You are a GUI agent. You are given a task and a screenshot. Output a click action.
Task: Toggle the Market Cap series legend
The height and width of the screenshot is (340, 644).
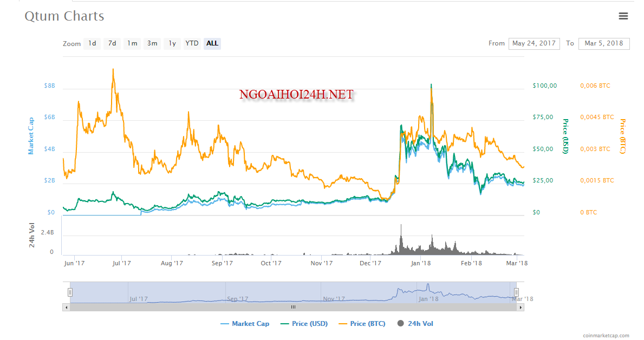(245, 324)
